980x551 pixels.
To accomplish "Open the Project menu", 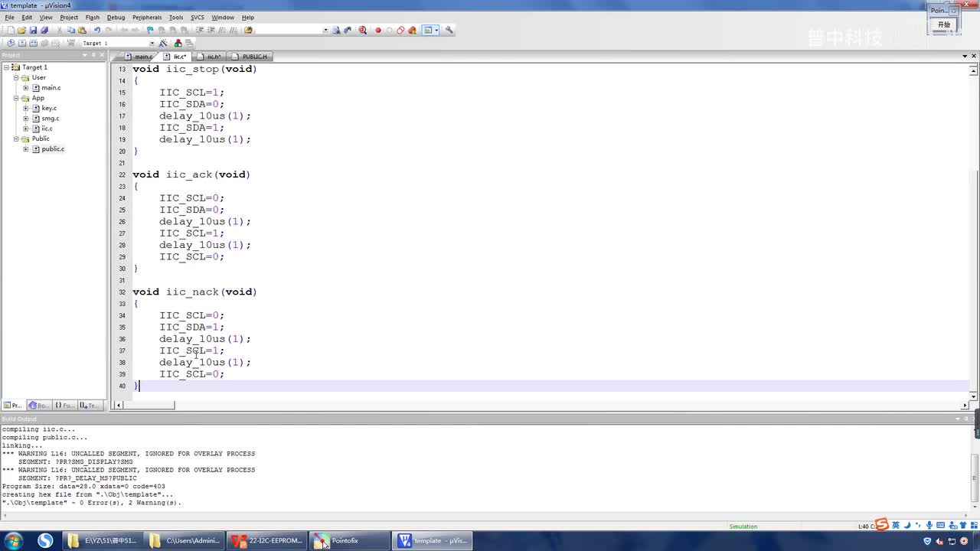I will click(x=69, y=17).
